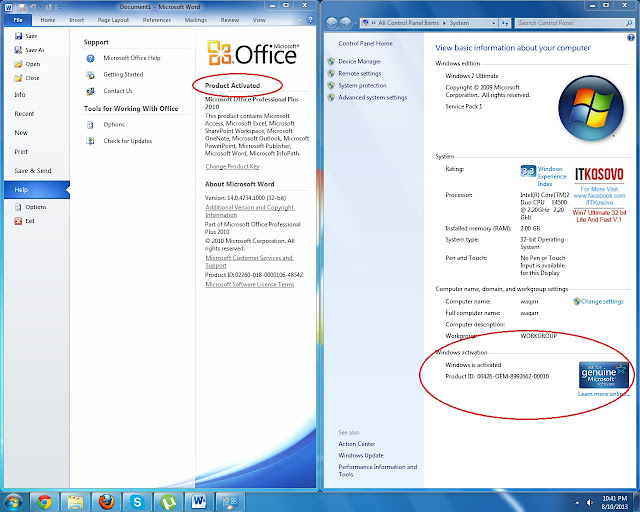Click the shield icon beside System protection
This screenshot has height=512, width=640.
tap(331, 85)
